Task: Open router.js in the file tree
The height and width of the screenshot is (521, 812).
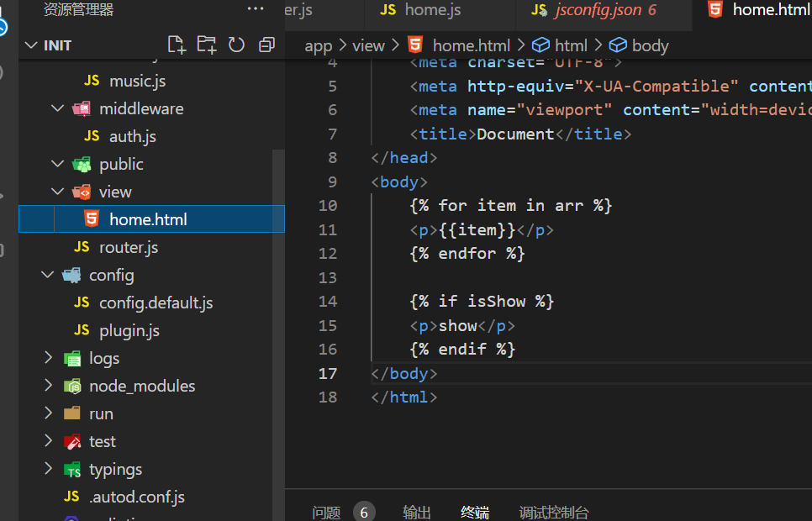Action: (151, 247)
